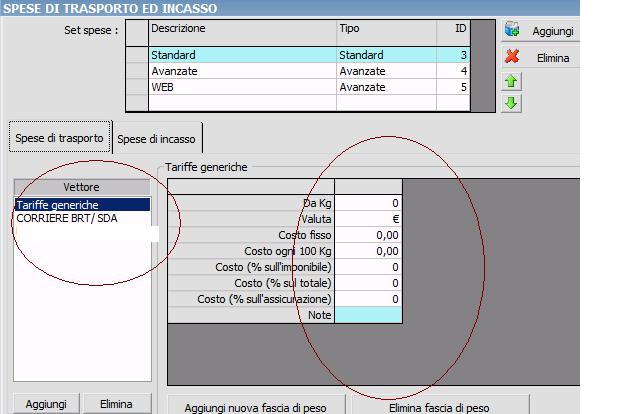Click the red X Elimina icon
Screen dimensions: 643x414
point(512,57)
